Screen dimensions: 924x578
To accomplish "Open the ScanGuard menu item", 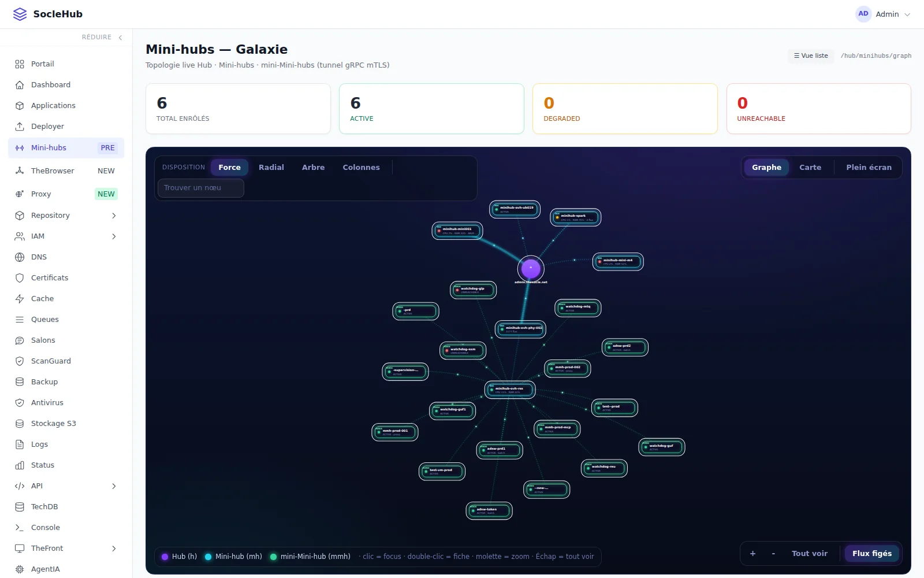I will [x=66, y=361].
